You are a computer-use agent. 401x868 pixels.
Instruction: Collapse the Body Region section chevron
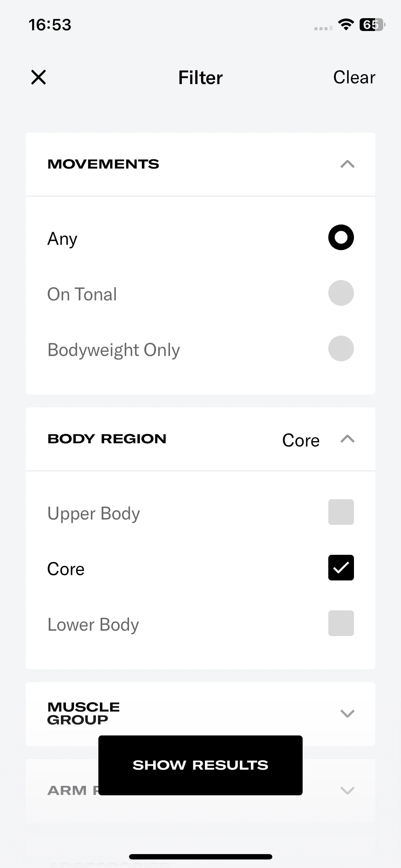point(347,439)
